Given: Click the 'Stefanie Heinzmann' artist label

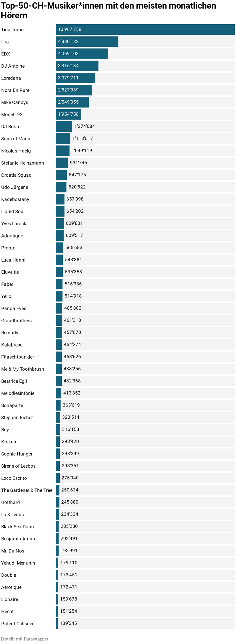Looking at the screenshot, I should (x=22, y=163).
